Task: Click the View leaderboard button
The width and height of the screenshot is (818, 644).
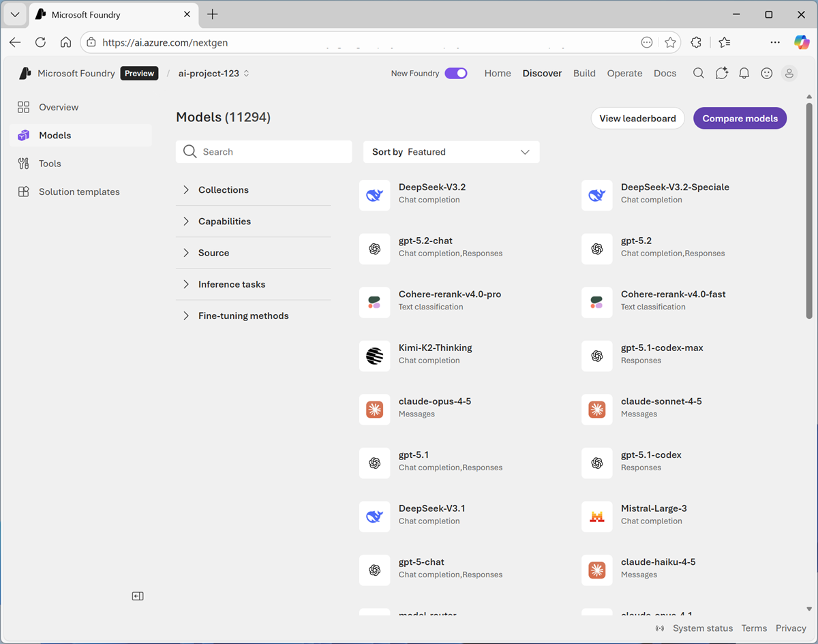Action: [637, 119]
